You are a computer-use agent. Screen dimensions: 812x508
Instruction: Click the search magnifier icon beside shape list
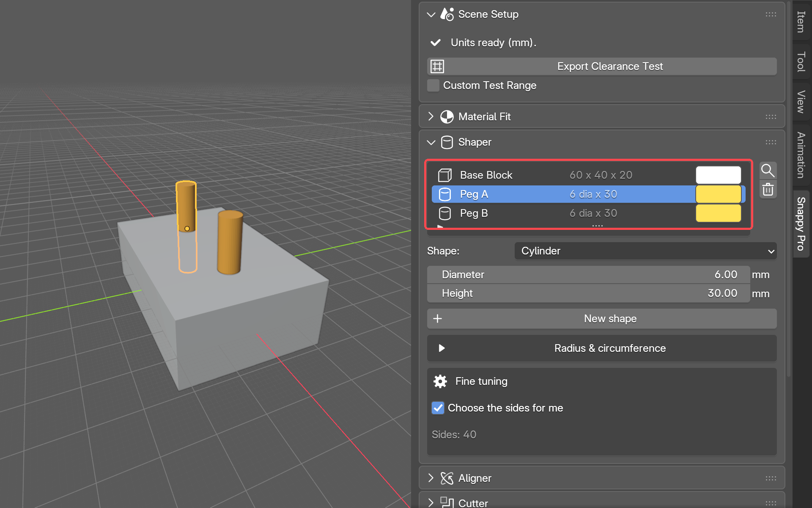[x=768, y=171]
